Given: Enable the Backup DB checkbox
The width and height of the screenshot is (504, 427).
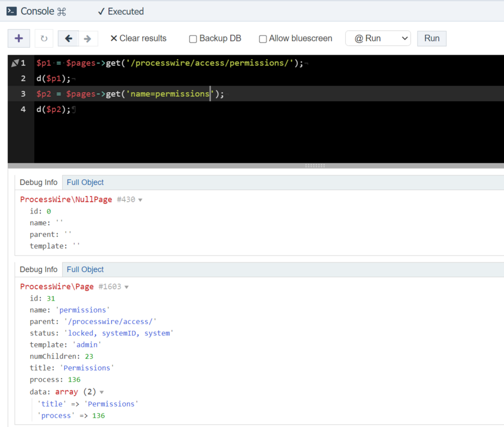Looking at the screenshot, I should coord(193,39).
